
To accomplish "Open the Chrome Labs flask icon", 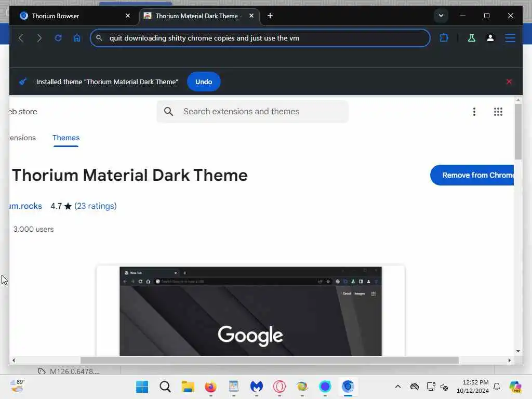I will [x=472, y=38].
